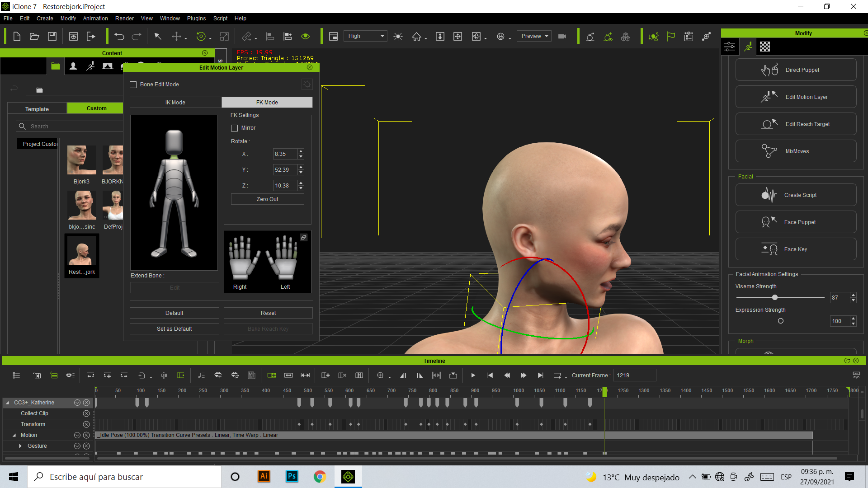The width and height of the screenshot is (868, 488).
Task: Adjust the Viseme Strength slider handle
Action: pos(775,298)
